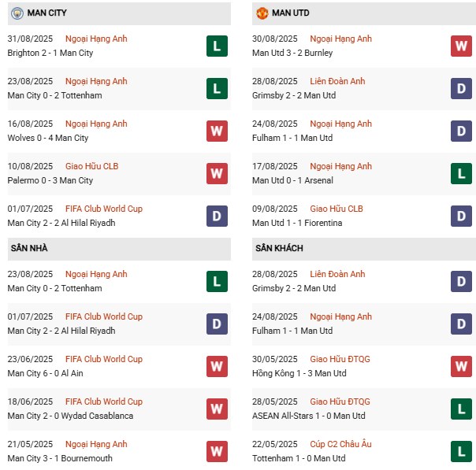
Task: Click the Man Utd club crest icon
Action: pyautogui.click(x=262, y=13)
